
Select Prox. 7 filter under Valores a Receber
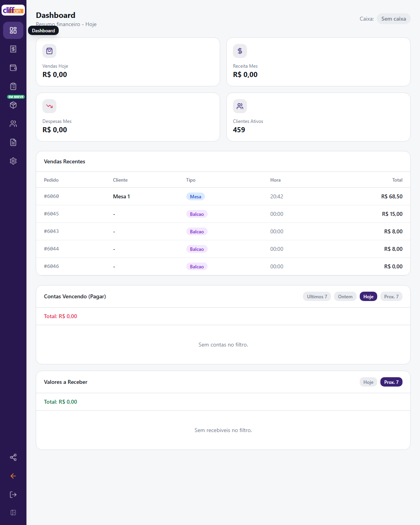tap(391, 382)
